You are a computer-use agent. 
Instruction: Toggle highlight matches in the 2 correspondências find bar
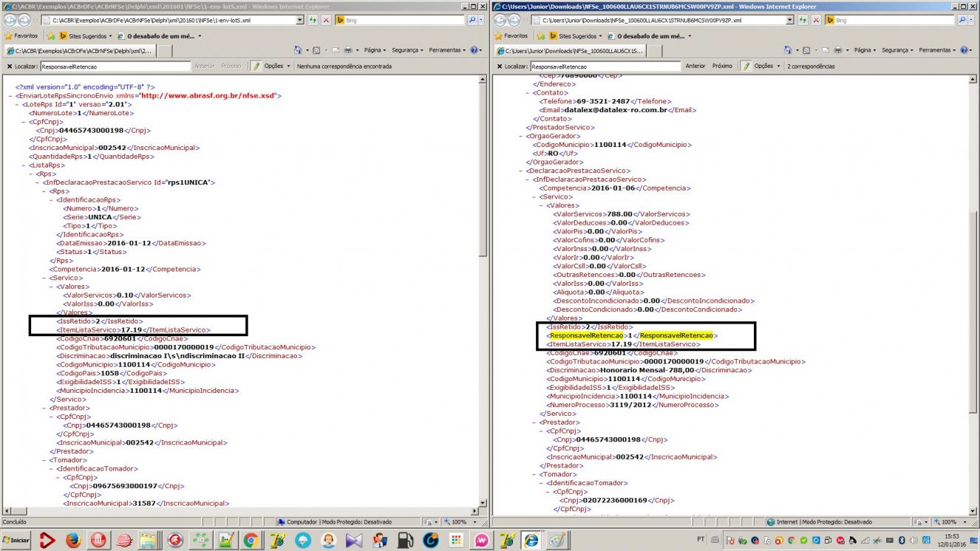click(x=746, y=66)
